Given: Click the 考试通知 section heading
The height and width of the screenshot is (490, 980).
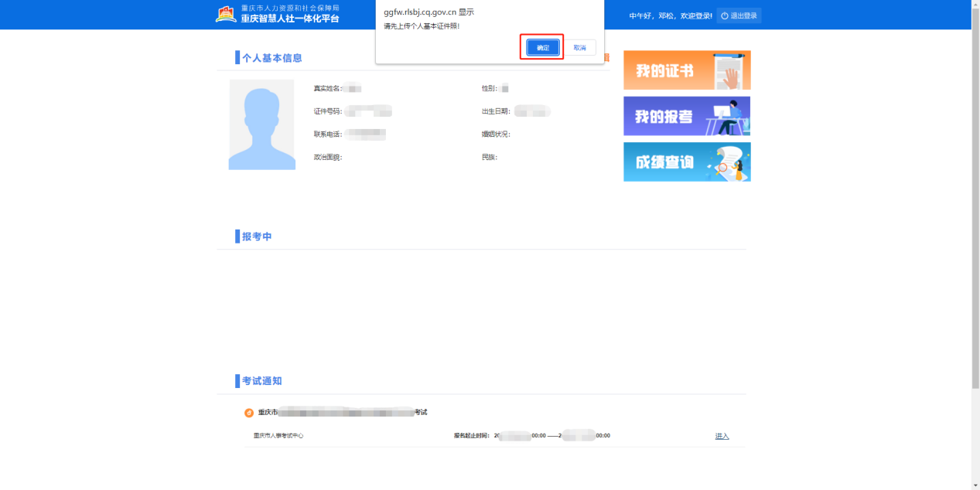Looking at the screenshot, I should click(x=261, y=381).
